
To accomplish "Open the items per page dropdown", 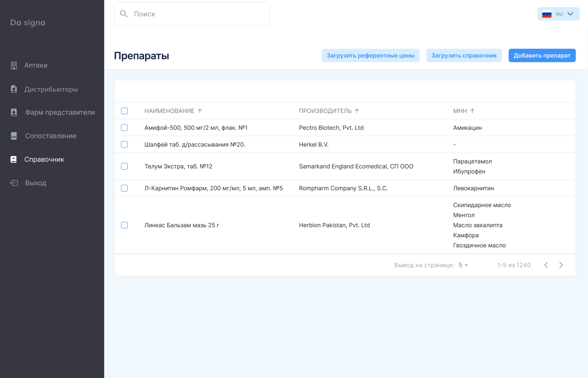I will click(x=463, y=265).
